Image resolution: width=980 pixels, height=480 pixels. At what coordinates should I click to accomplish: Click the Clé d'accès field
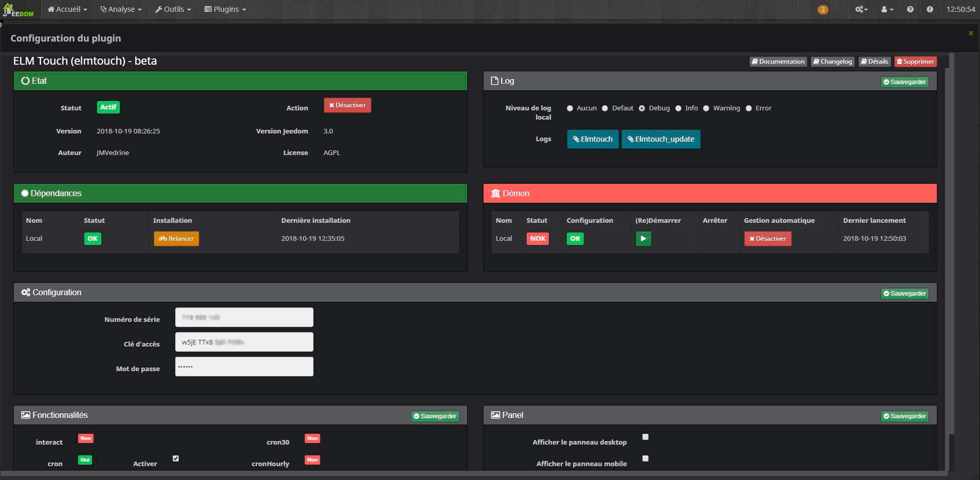pyautogui.click(x=244, y=342)
